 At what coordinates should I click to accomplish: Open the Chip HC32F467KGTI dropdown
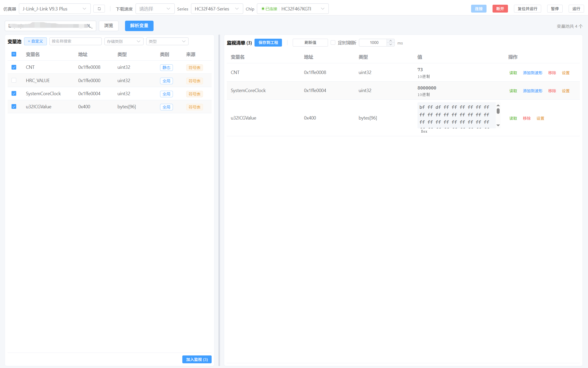coord(293,9)
